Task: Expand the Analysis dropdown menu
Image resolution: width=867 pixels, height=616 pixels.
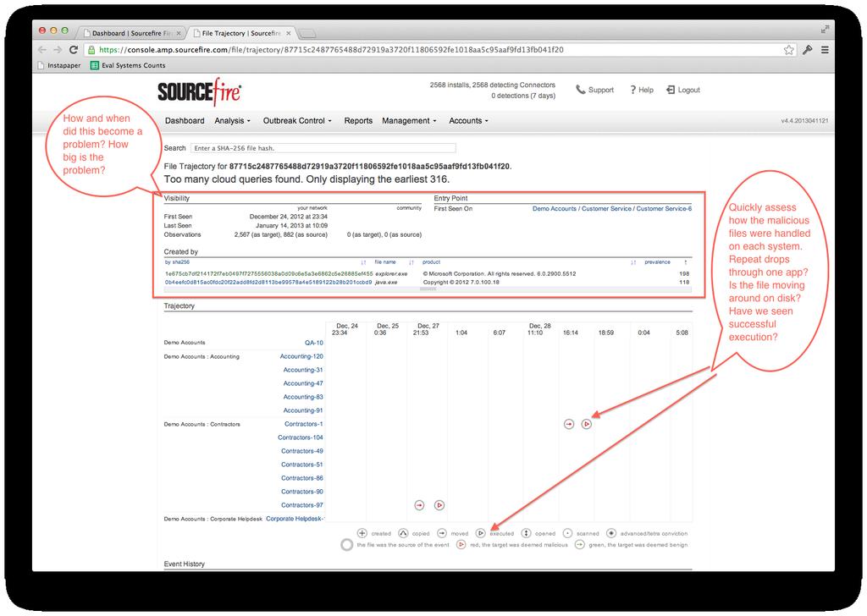Action: coord(232,120)
